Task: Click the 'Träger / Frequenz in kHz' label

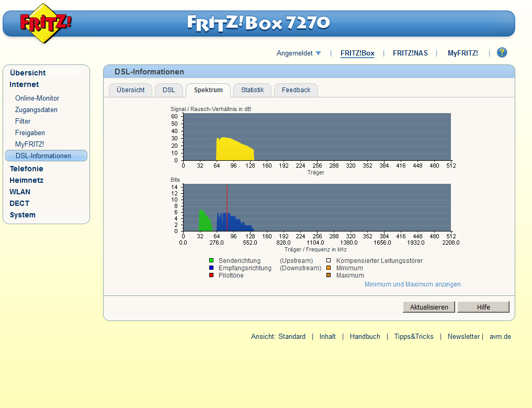Action: pyautogui.click(x=315, y=249)
